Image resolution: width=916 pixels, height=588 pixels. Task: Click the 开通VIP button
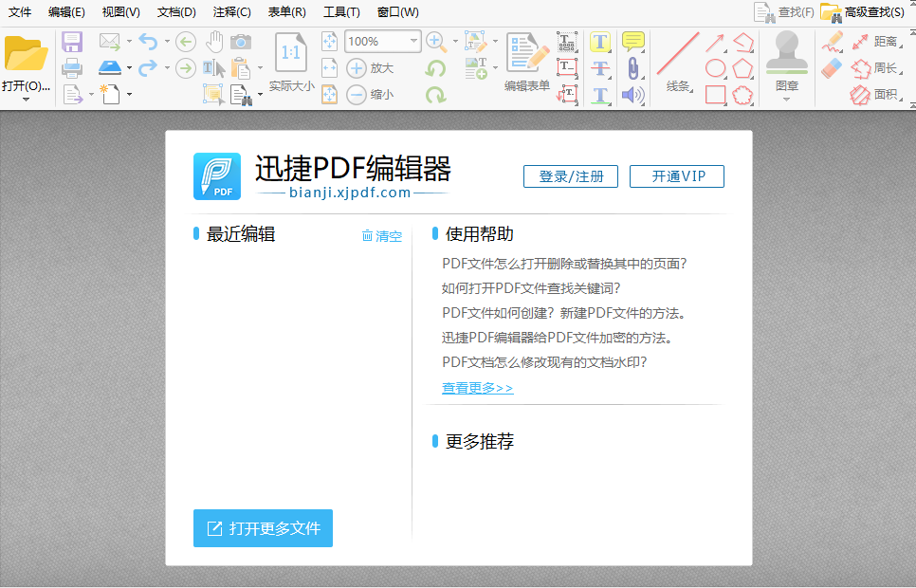tap(677, 176)
